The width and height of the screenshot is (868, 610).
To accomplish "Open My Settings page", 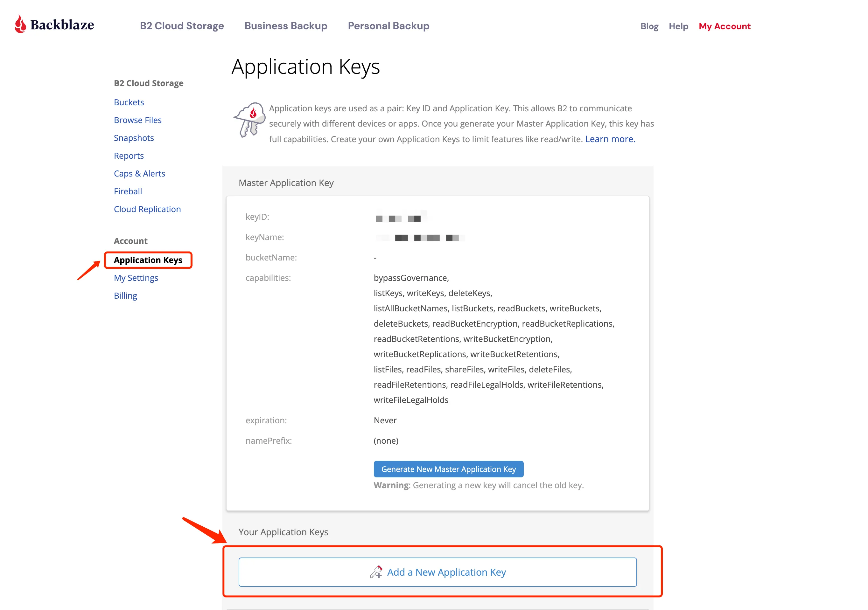I will [x=136, y=277].
